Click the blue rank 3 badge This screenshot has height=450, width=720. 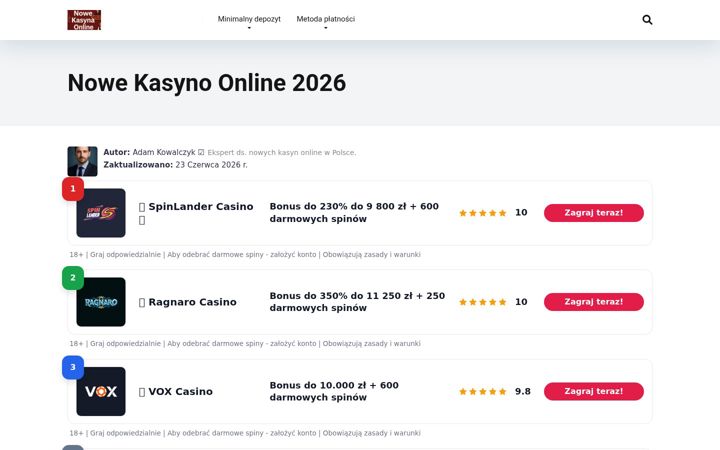[73, 367]
